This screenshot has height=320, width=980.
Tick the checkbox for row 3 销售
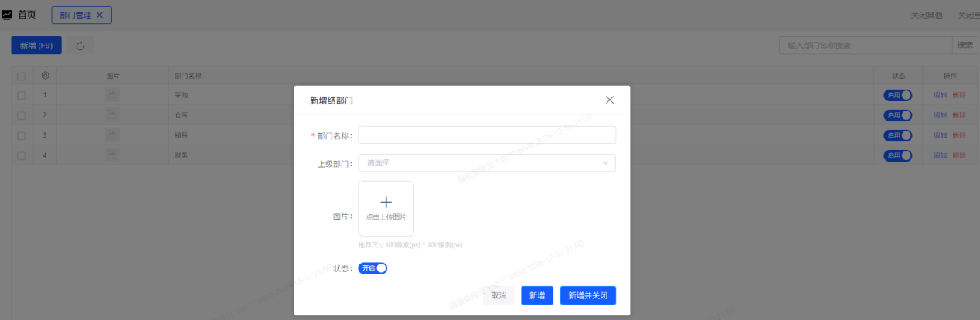click(21, 135)
